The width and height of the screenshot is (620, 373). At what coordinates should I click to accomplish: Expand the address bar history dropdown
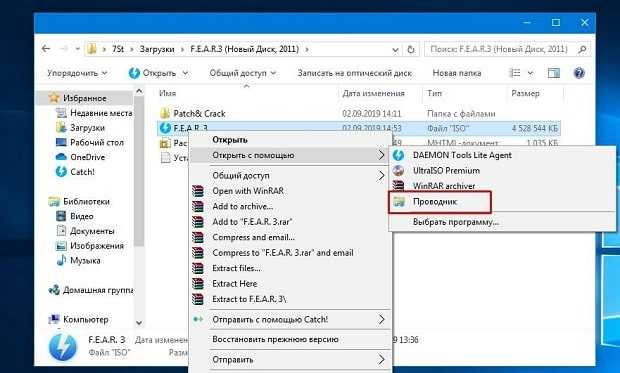pos(395,50)
